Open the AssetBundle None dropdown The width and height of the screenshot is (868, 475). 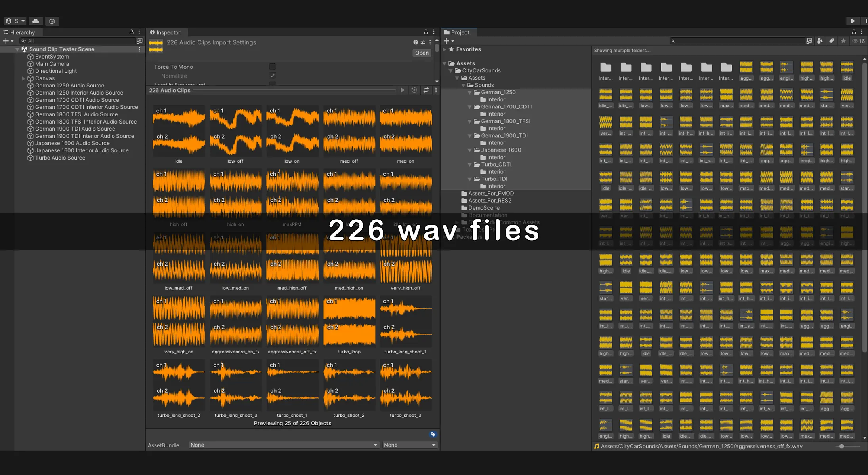(x=284, y=445)
